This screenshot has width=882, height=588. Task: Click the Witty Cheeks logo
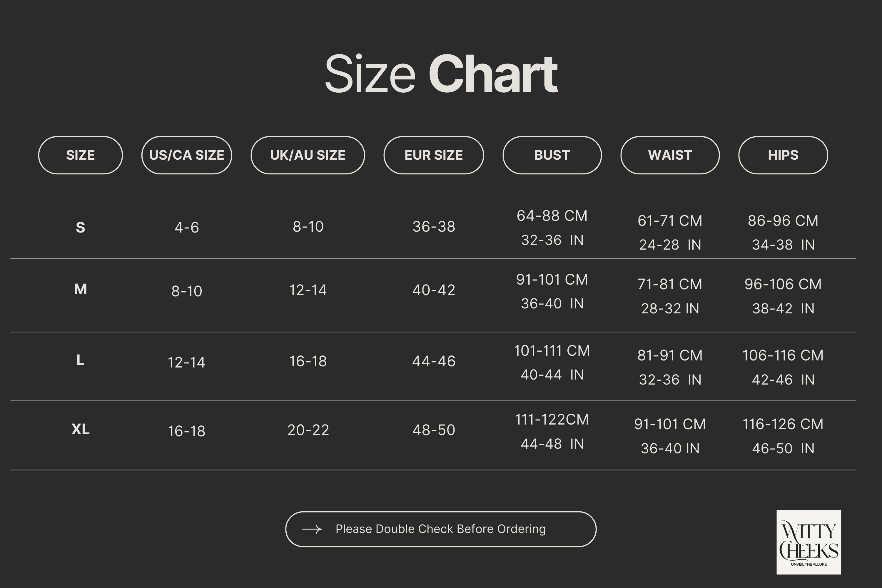(808, 542)
